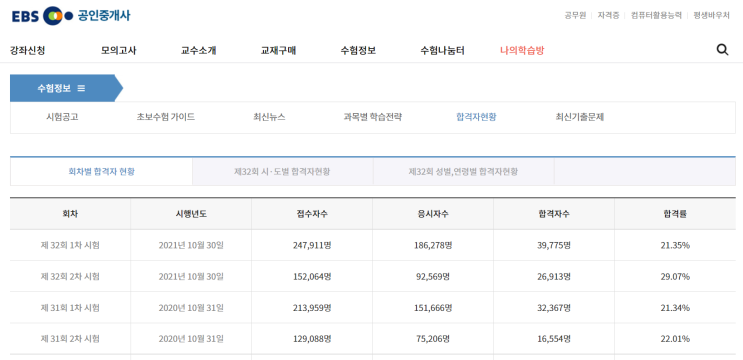Select the 합격자현황 submenu
Screen dimensions: 743x360
coord(476,117)
